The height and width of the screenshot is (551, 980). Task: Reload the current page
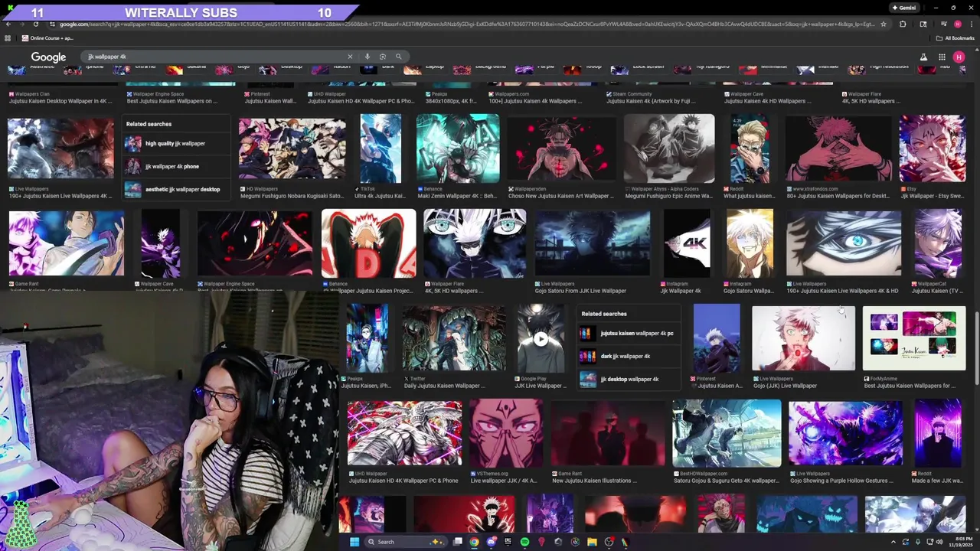(38, 24)
